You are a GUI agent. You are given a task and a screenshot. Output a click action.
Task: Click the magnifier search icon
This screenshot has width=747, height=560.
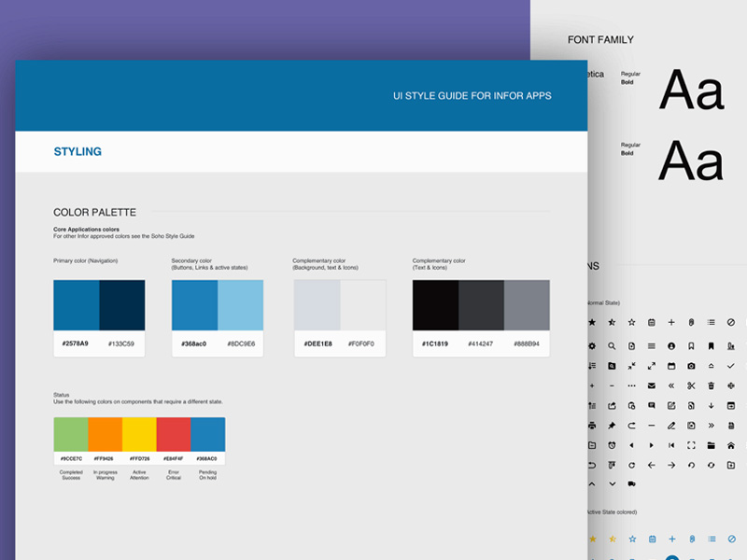pyautogui.click(x=612, y=346)
